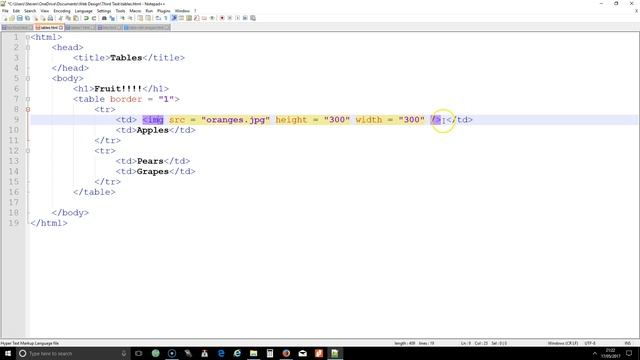Click the "oranges.jpg" string on line 9
This screenshot has height=360, width=640.
coord(236,120)
